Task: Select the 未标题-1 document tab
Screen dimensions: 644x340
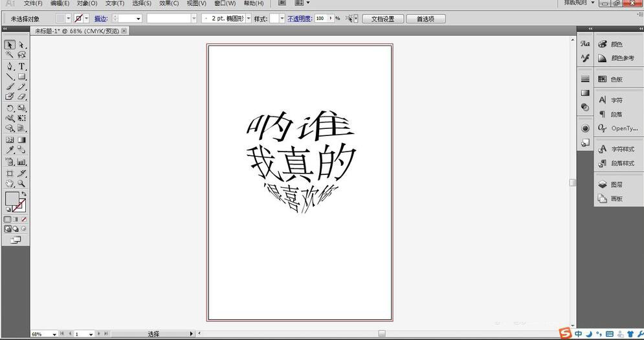Action: click(79, 31)
